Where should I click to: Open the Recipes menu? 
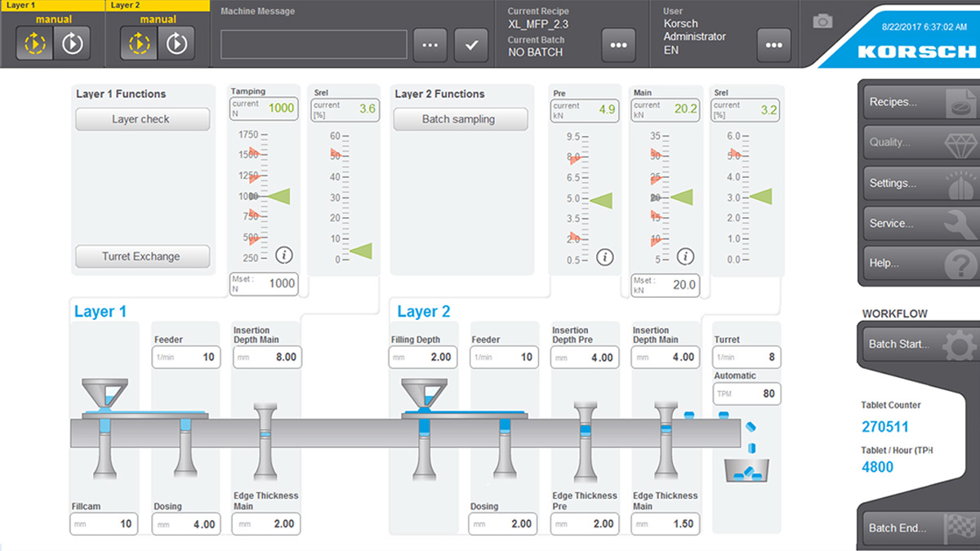[918, 102]
